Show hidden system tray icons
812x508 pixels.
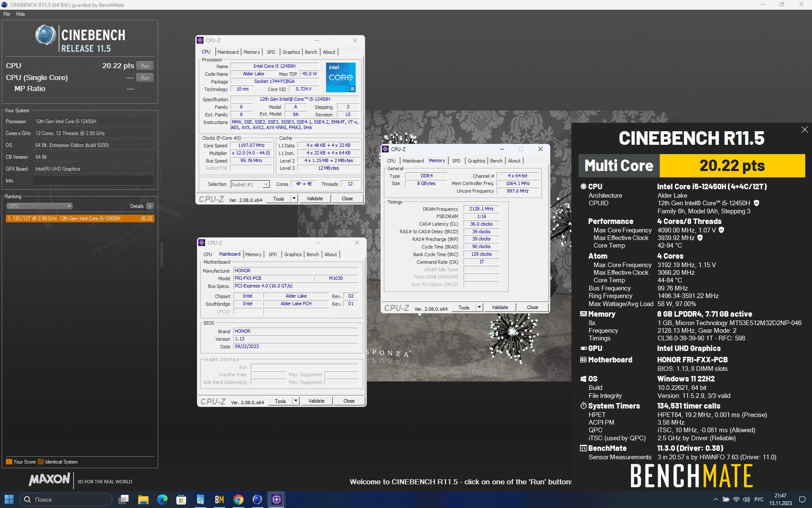pos(716,500)
